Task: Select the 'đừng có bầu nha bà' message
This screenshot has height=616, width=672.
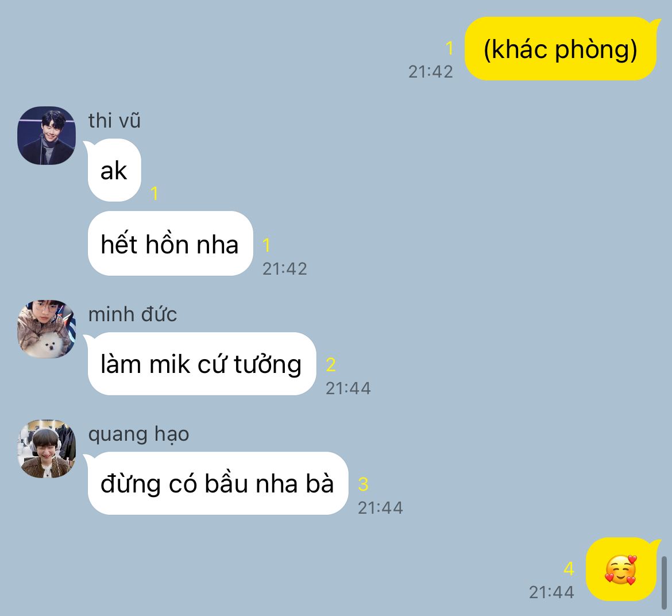Action: [x=217, y=483]
